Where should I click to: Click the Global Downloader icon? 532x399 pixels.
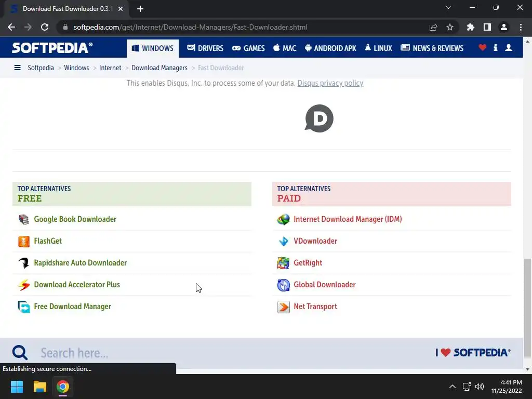pos(283,285)
